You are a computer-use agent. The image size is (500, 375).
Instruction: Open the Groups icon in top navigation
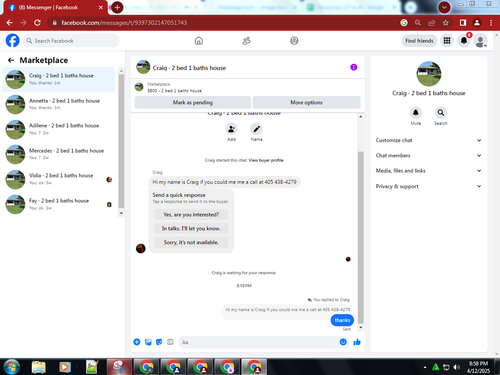(x=294, y=41)
